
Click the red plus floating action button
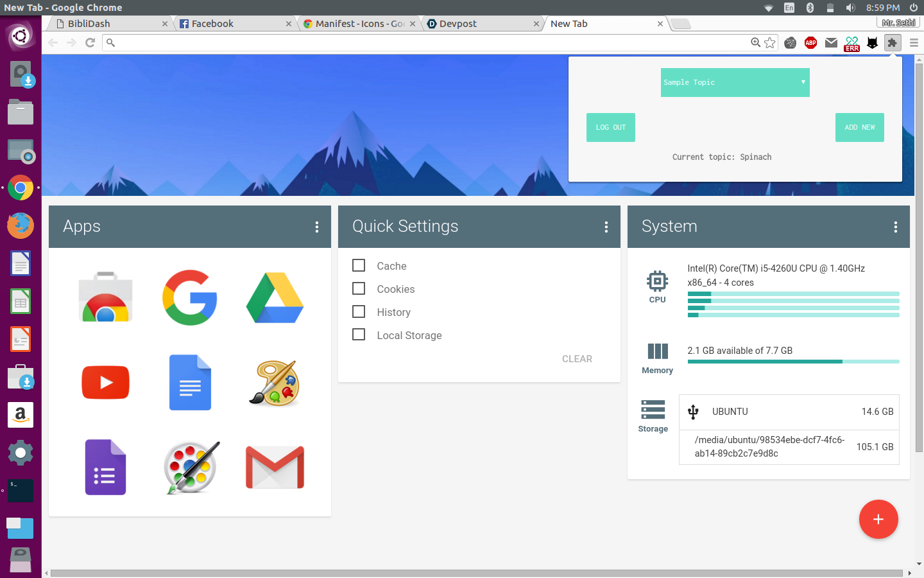click(x=878, y=519)
